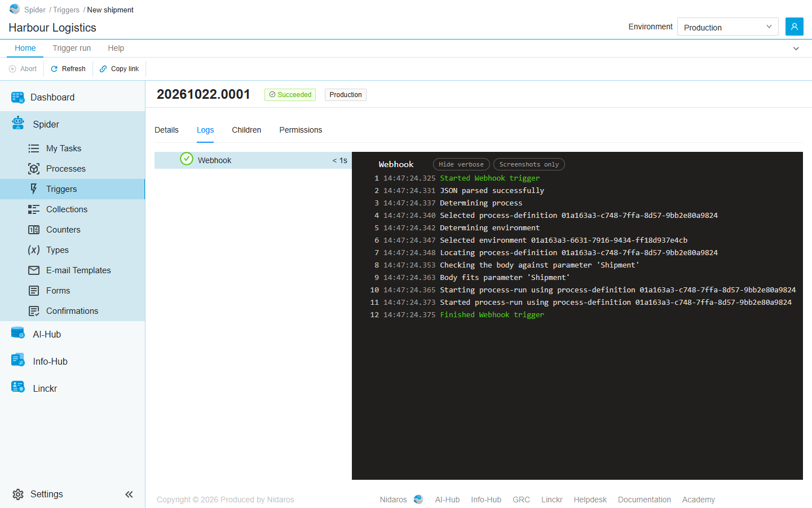Open Confirmations page
The width and height of the screenshot is (812, 508).
click(72, 311)
